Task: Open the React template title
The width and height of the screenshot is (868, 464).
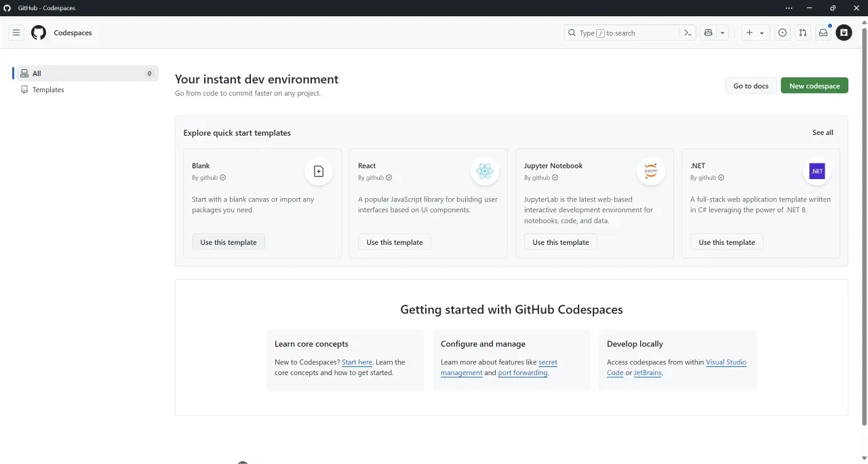Action: tap(367, 166)
